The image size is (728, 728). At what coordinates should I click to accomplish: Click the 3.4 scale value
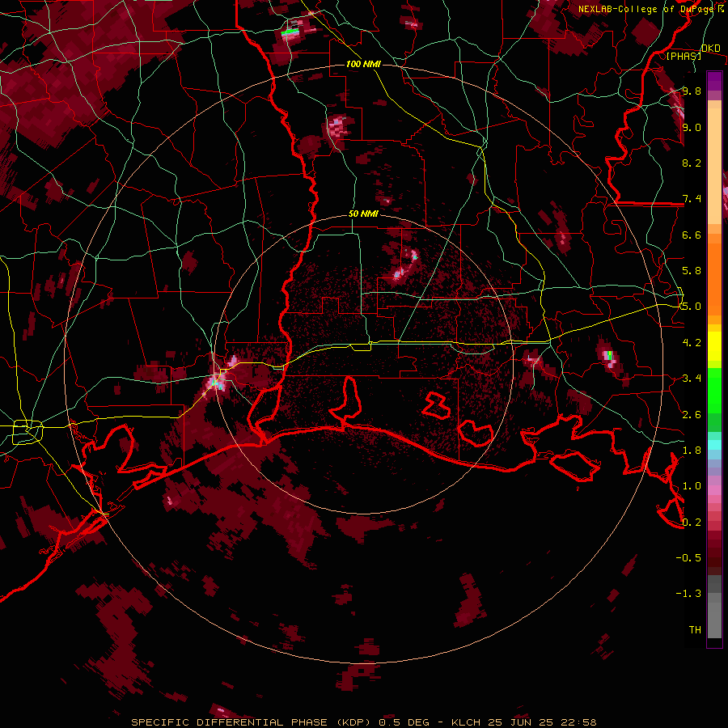click(x=692, y=379)
